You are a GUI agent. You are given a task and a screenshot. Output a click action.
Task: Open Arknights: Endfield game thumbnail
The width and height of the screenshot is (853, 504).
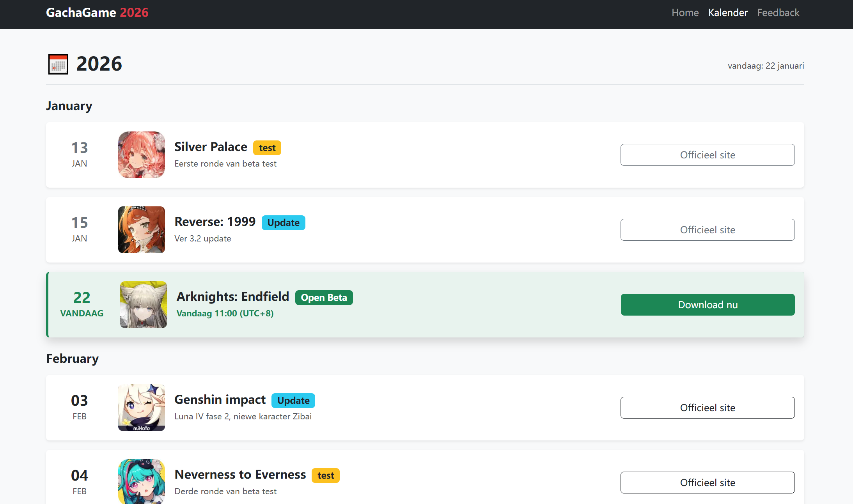point(144,305)
